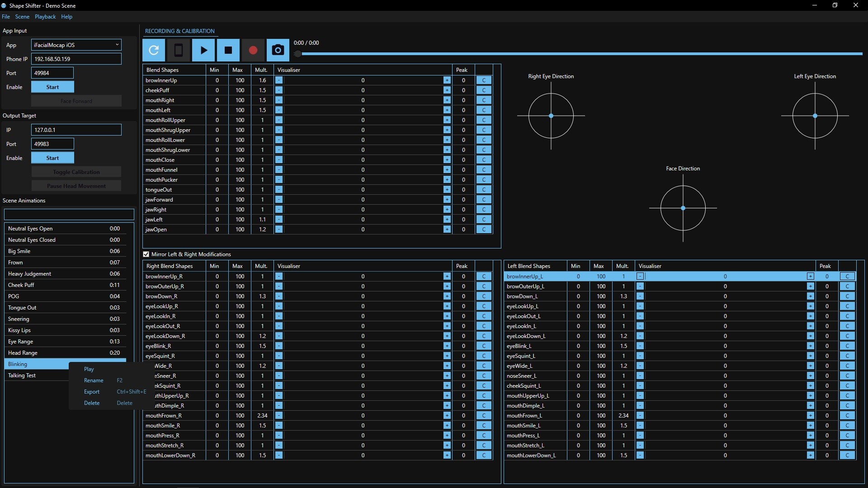Click the C icon on the browDown_L row
868x488 pixels.
[847, 296]
